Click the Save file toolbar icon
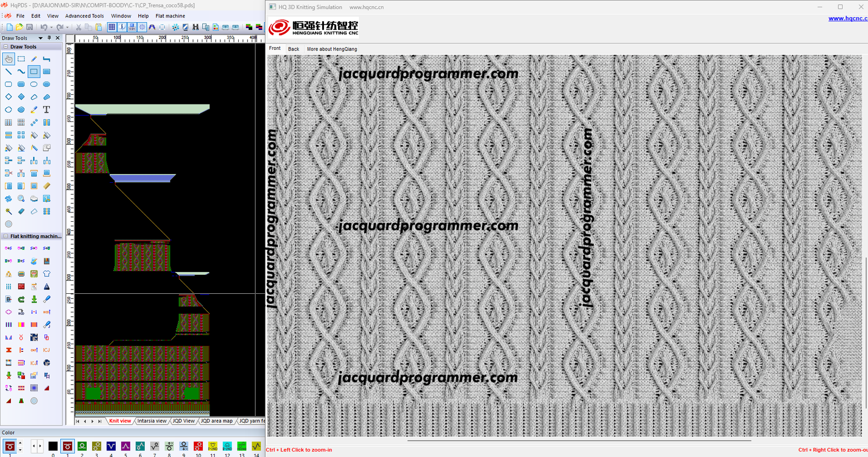Image resolution: width=868 pixels, height=457 pixels. 29,27
